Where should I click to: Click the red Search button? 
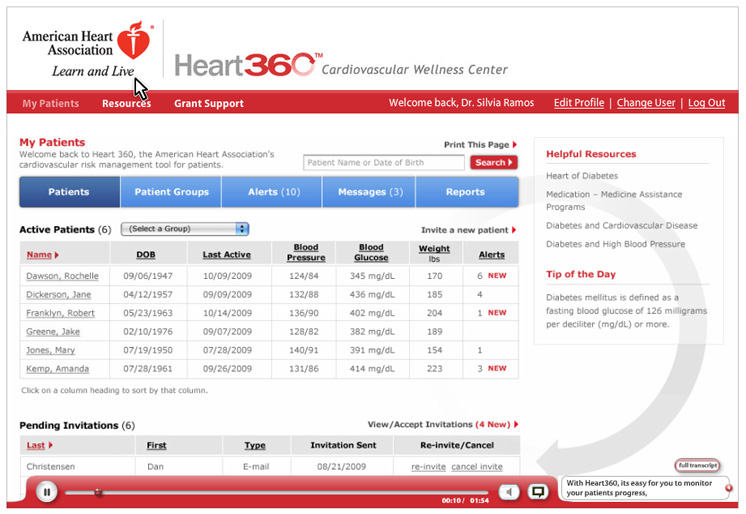pos(493,162)
